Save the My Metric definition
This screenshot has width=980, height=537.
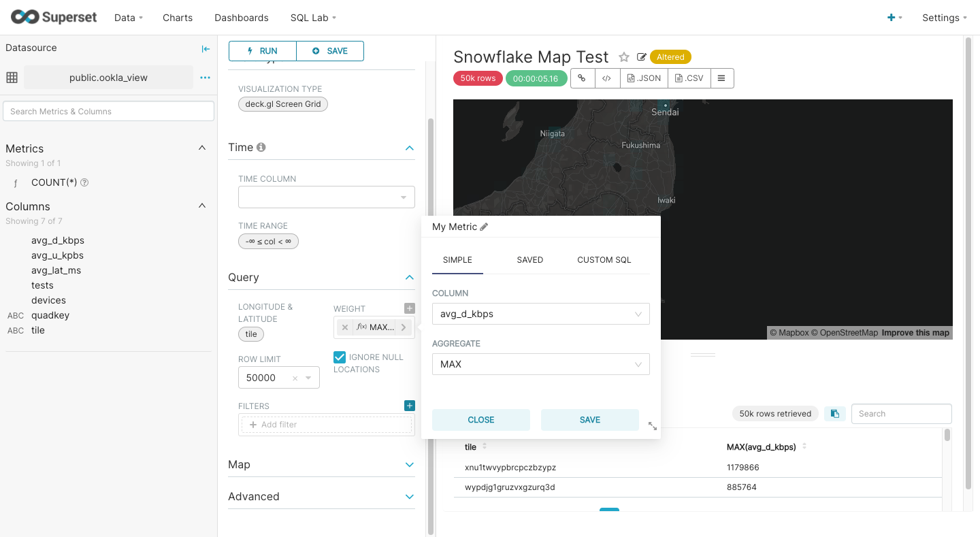tap(589, 420)
